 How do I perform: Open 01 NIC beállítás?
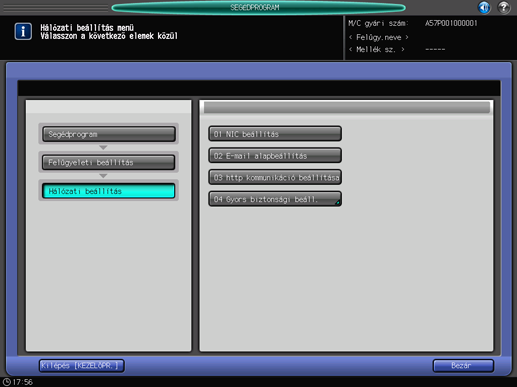tap(275, 134)
